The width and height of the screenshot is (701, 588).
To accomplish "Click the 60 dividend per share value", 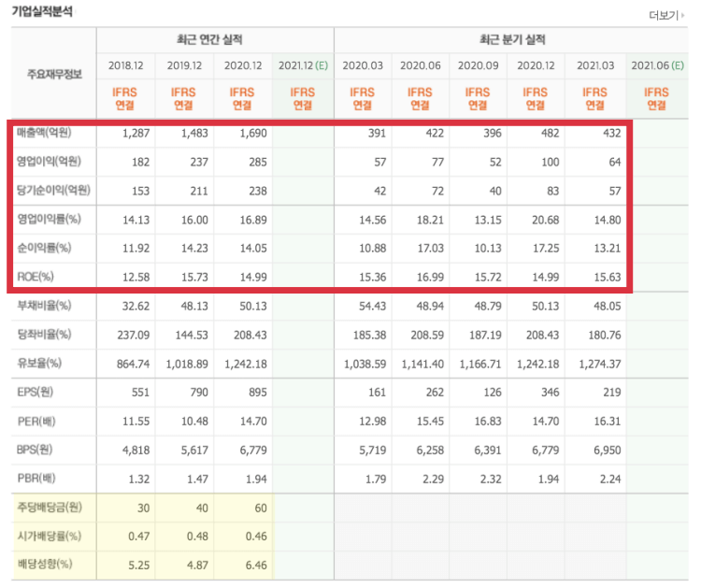I will [261, 508].
